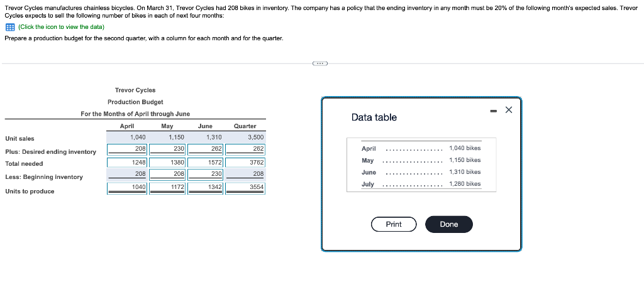Click the 'Data table' heading
The image size is (644, 297).
pos(374,117)
